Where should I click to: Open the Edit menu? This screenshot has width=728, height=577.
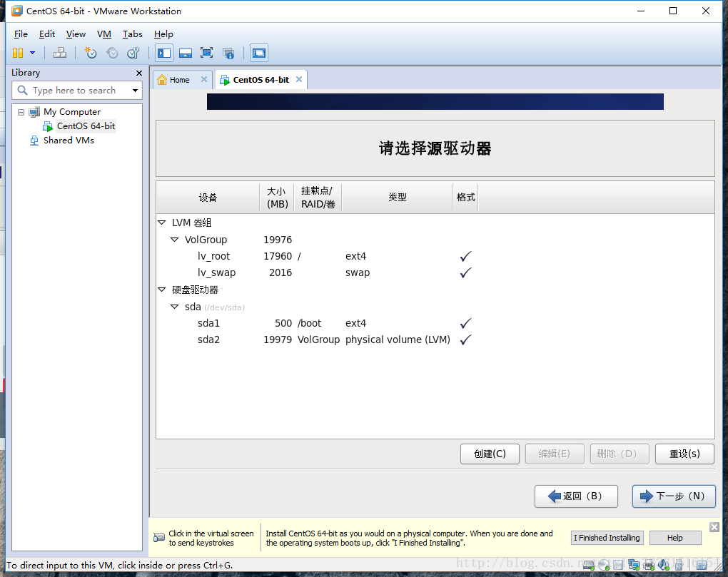tap(47, 34)
